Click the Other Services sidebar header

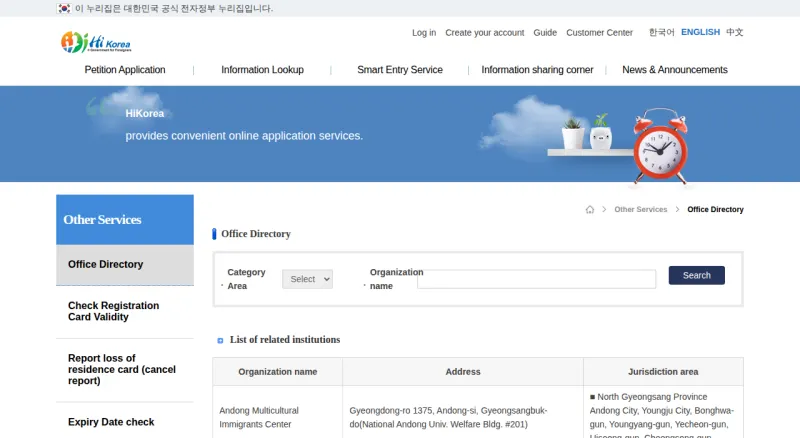(x=125, y=220)
